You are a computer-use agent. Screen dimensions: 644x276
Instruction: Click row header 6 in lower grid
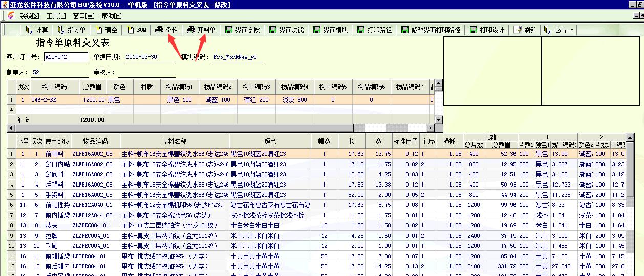(x=11, y=205)
